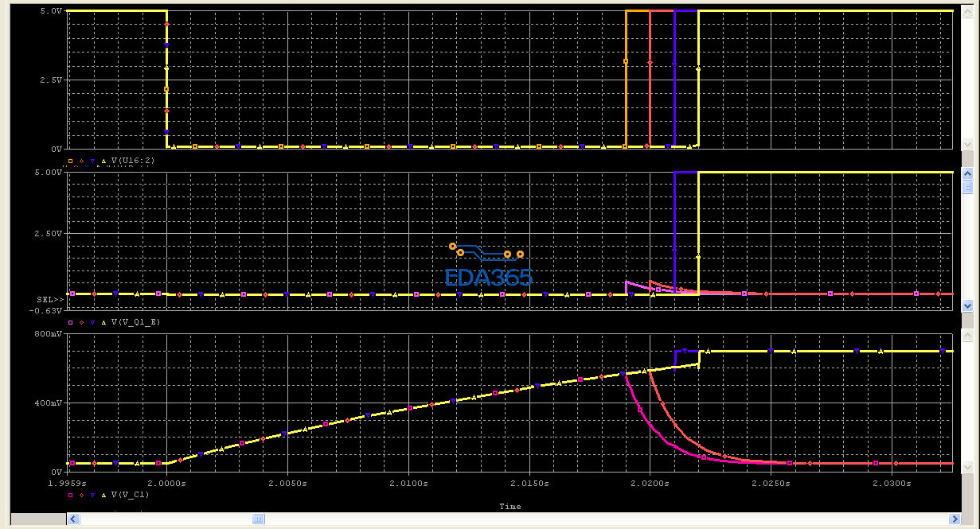Click the 400mV label on bottom plot
The width and height of the screenshot is (980, 529).
click(49, 403)
